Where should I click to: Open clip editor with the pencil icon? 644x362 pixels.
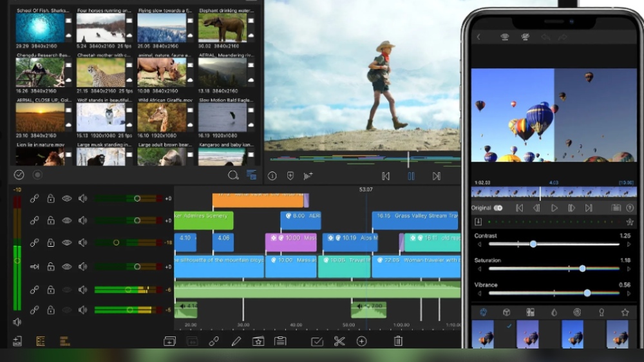pos(236,341)
